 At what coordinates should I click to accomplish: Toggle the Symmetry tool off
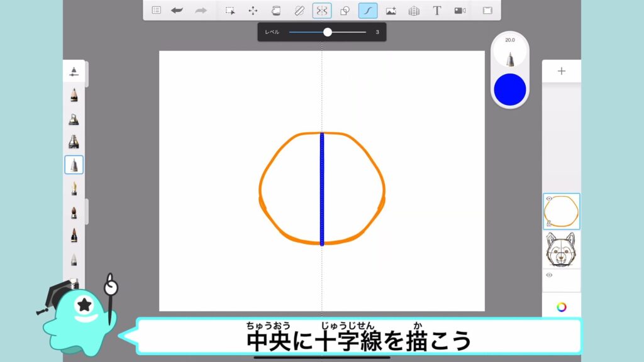(322, 10)
